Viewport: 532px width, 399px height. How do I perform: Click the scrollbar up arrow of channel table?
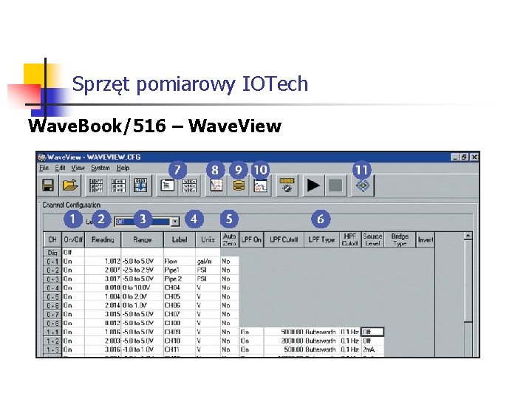tap(468, 236)
